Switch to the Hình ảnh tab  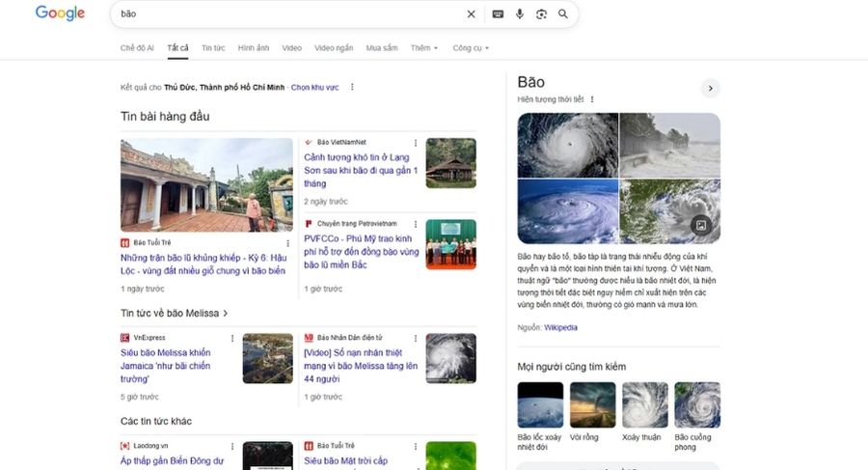254,47
